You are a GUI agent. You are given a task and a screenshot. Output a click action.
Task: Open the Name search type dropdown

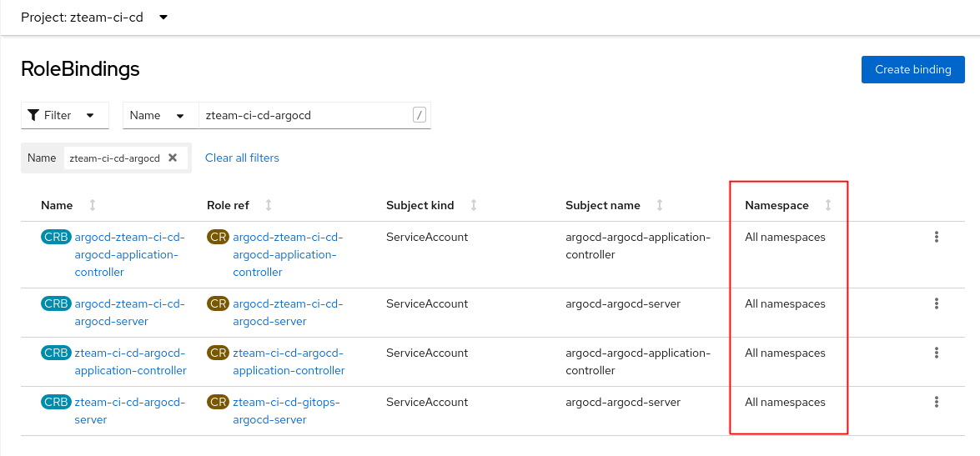click(x=159, y=115)
